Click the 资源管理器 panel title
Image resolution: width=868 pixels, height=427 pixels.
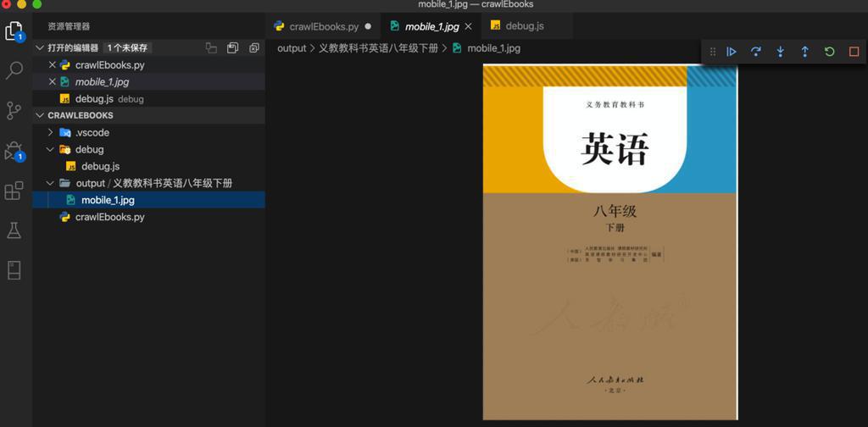point(69,26)
